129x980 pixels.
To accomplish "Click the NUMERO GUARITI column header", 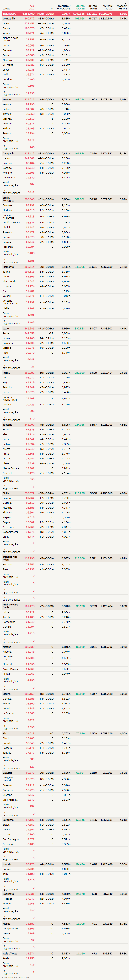I will tap(80, 7).
